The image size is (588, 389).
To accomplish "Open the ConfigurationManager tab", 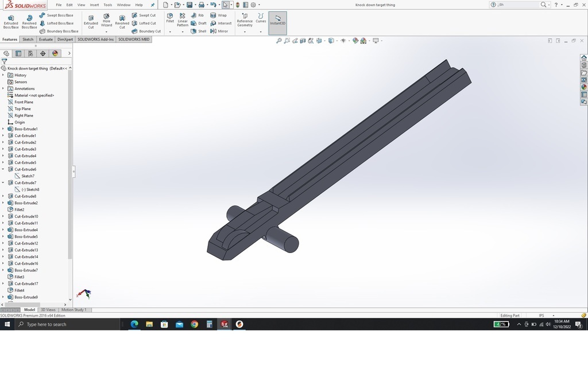I will 30,53.
